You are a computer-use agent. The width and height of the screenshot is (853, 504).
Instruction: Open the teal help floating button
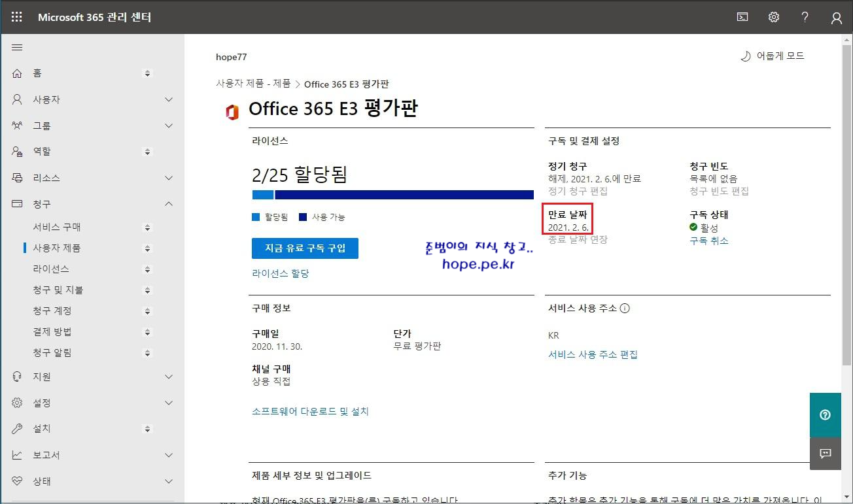[825, 414]
